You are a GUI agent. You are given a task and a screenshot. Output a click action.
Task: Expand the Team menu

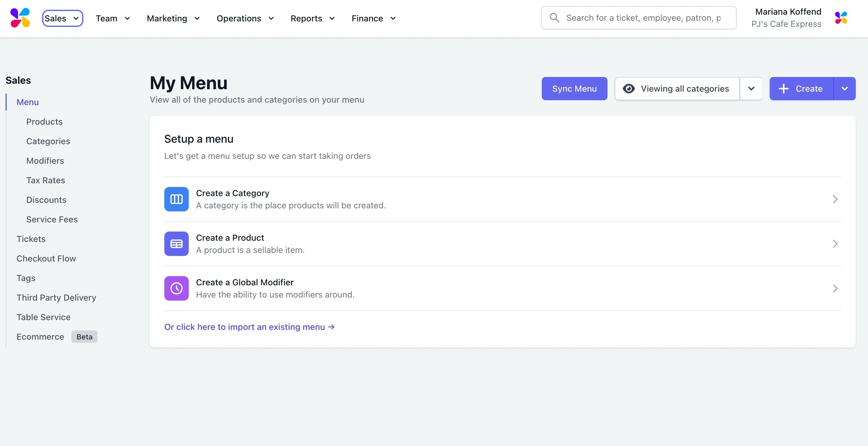(113, 18)
